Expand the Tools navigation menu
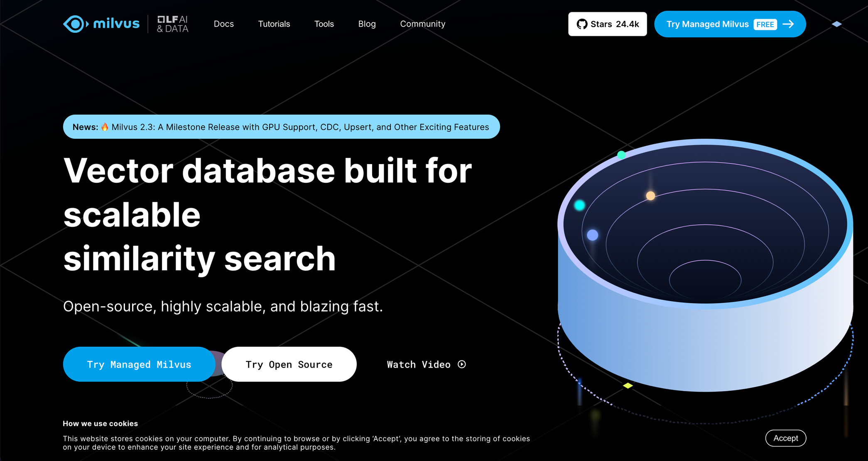 point(324,24)
